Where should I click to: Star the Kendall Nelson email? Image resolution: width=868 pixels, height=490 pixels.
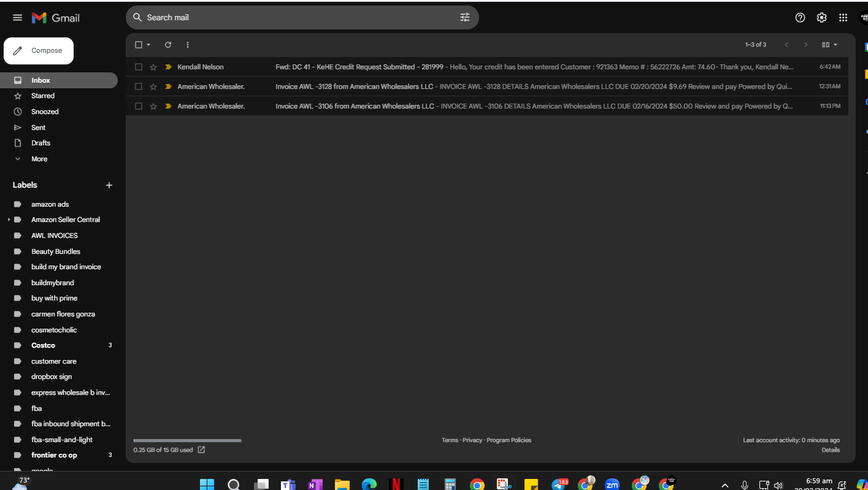click(153, 67)
